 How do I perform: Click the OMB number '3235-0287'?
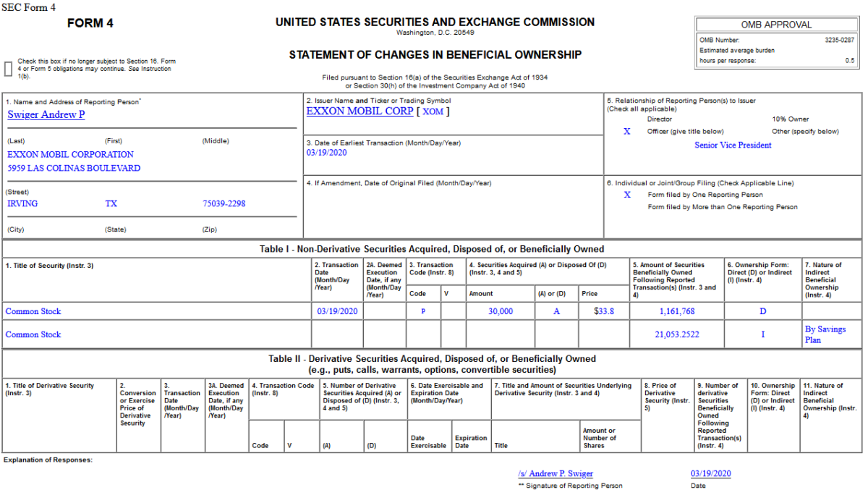(840, 40)
